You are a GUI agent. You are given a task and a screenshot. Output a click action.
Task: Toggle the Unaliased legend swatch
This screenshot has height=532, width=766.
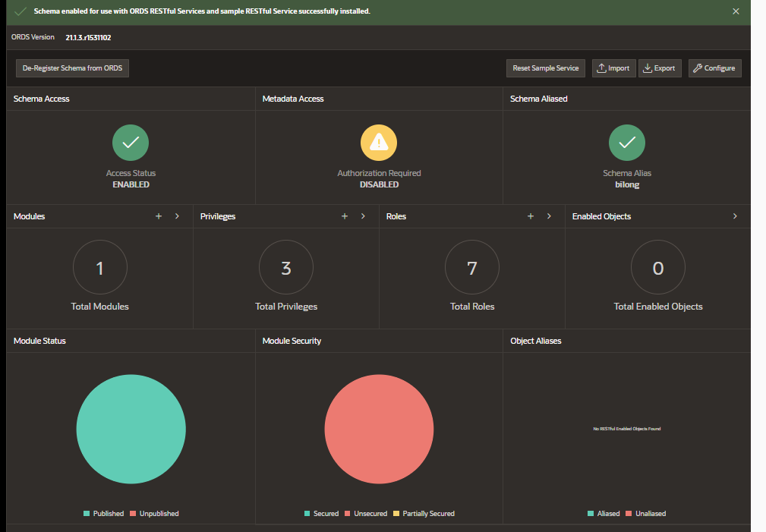(629, 514)
